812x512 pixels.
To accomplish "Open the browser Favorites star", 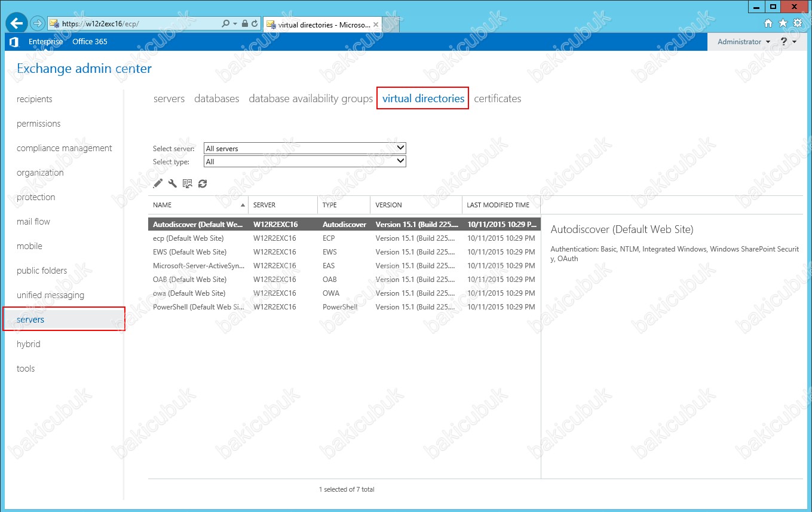I will click(783, 23).
